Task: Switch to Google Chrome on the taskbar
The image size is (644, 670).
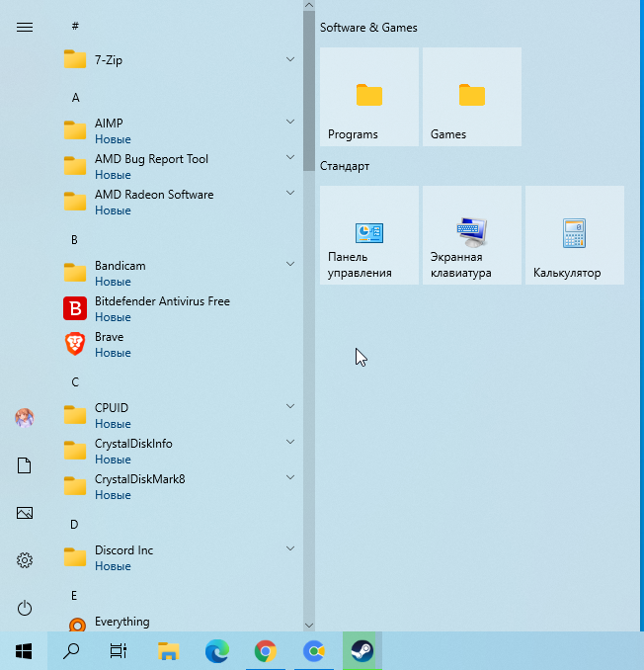Action: click(x=265, y=651)
